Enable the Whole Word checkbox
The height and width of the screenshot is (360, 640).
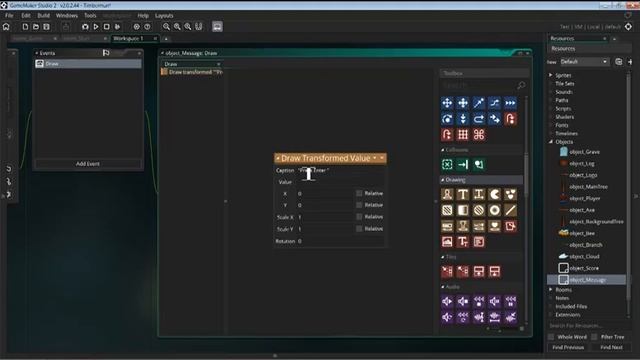(551, 337)
